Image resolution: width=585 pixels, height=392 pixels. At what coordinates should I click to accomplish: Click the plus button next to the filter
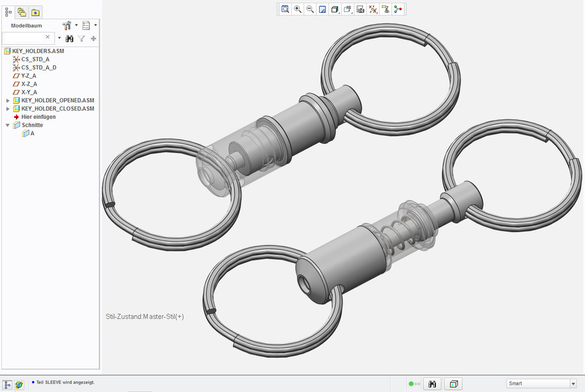coord(93,38)
